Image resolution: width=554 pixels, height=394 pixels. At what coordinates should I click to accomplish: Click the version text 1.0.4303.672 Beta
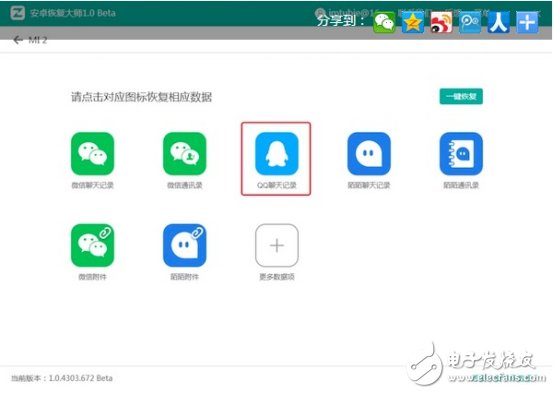[x=81, y=378]
